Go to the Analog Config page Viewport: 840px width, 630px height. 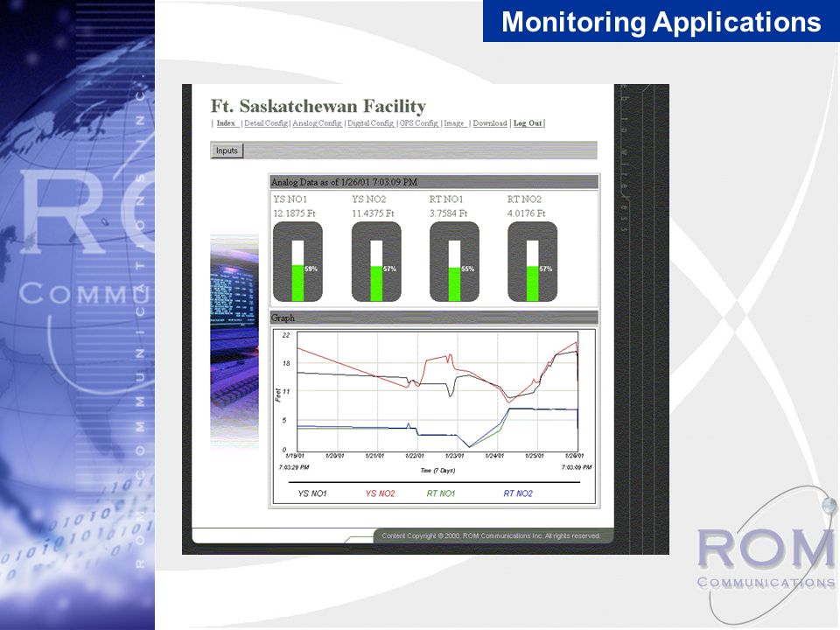(x=317, y=123)
